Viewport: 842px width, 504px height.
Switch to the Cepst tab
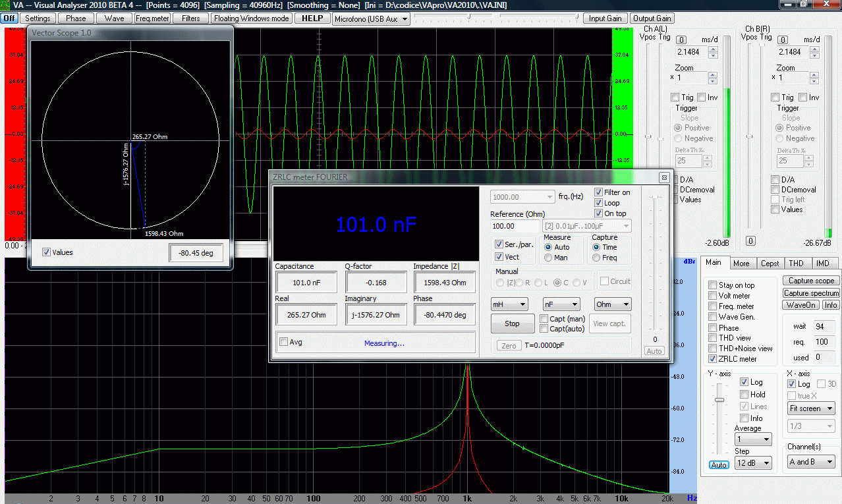coord(770,264)
